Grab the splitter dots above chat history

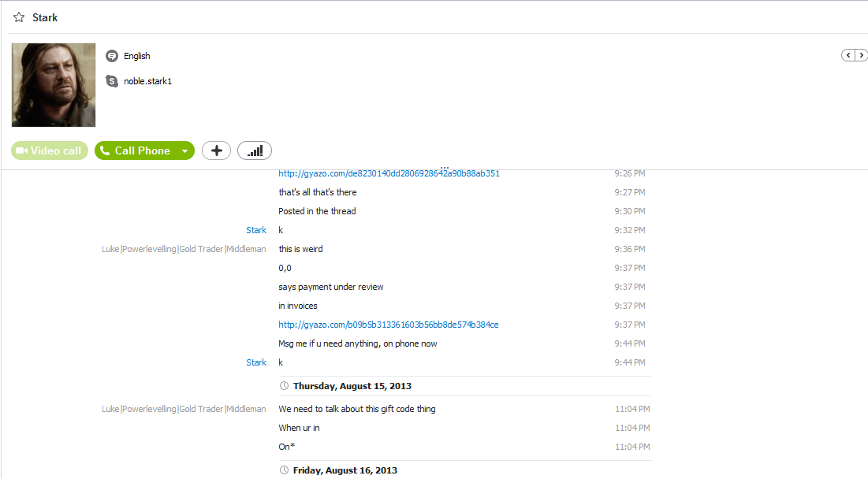tap(445, 167)
